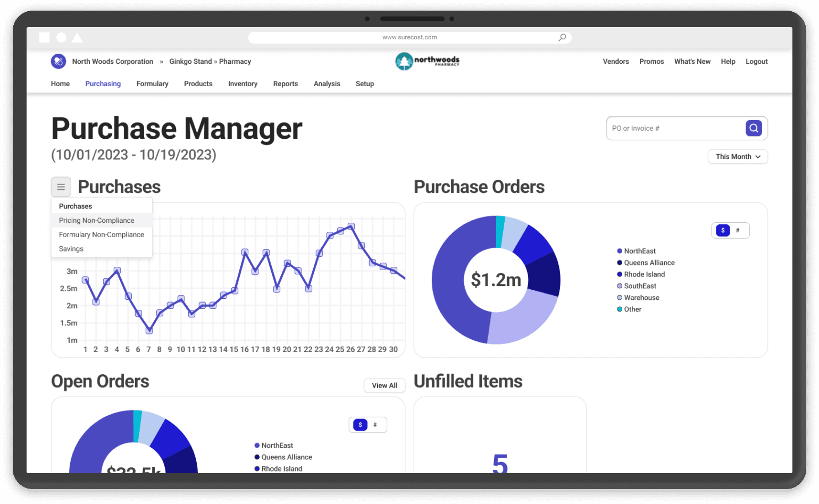The width and height of the screenshot is (819, 504).
Task: Click the date range (10/01/2023 - 10/19/2023)
Action: point(133,155)
